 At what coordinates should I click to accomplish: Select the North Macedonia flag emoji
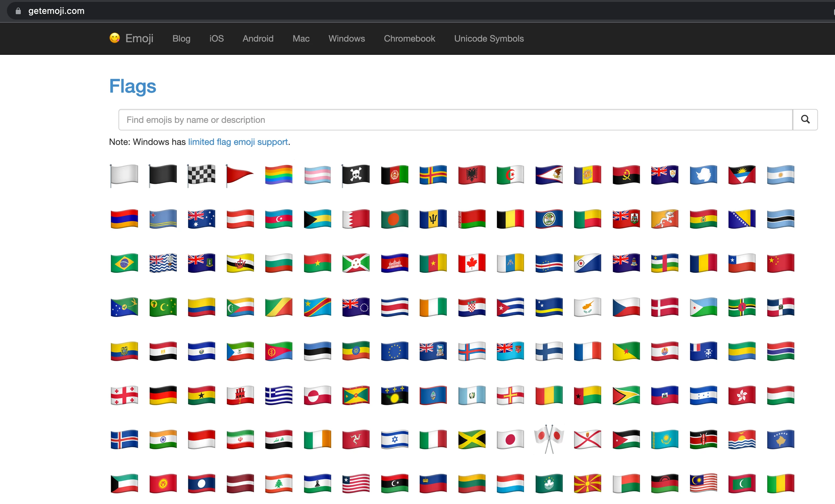coord(588,483)
